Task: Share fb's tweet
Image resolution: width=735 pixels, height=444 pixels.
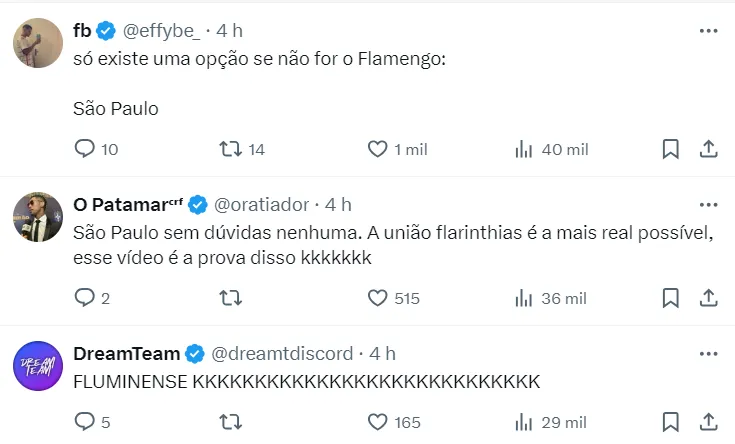Action: click(x=708, y=149)
